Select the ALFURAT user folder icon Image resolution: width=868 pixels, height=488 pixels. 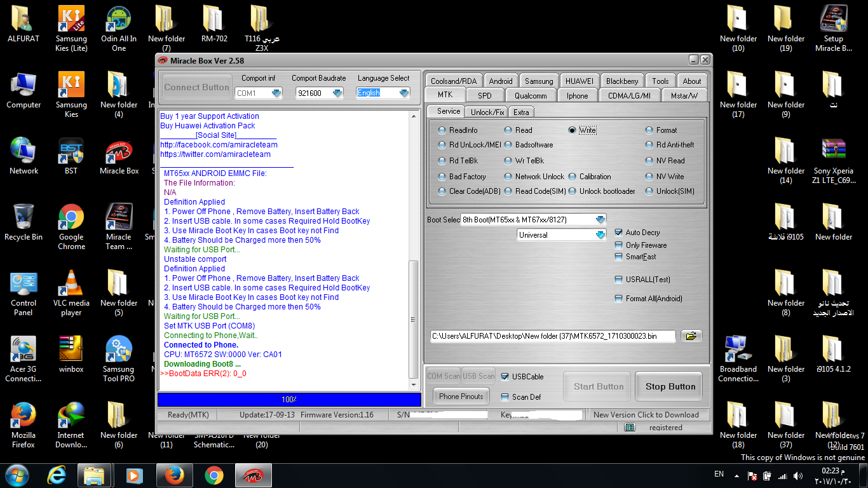coord(24,24)
